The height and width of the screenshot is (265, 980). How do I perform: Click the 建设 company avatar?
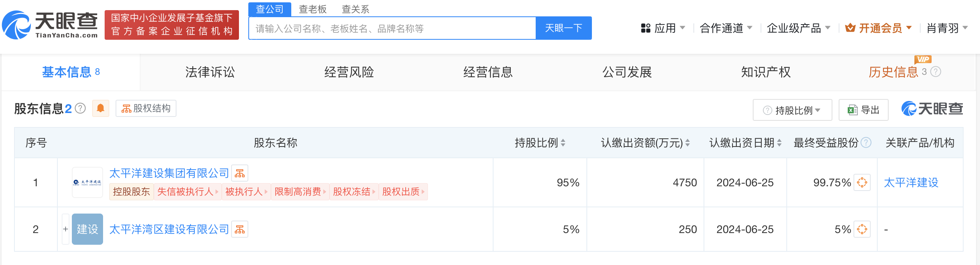coord(87,229)
